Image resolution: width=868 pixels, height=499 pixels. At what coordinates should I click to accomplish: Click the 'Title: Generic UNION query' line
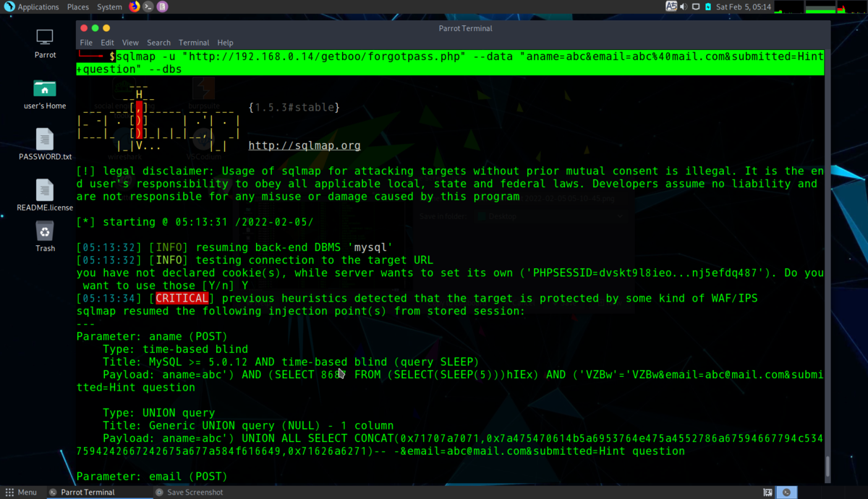click(x=248, y=425)
